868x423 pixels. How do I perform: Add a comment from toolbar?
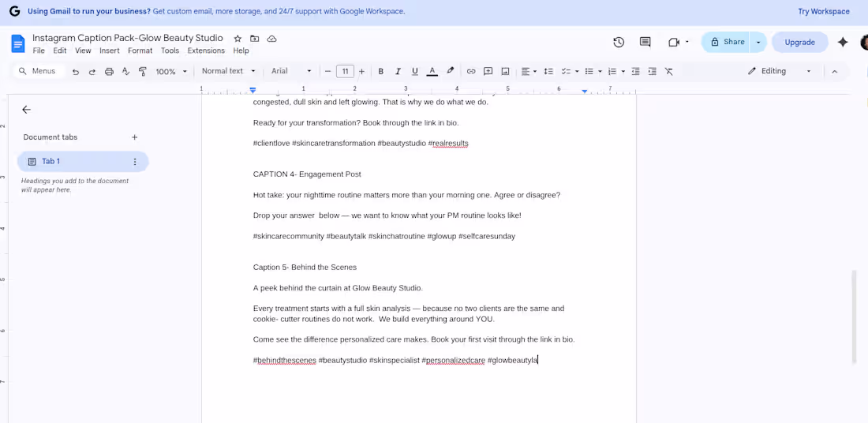488,72
